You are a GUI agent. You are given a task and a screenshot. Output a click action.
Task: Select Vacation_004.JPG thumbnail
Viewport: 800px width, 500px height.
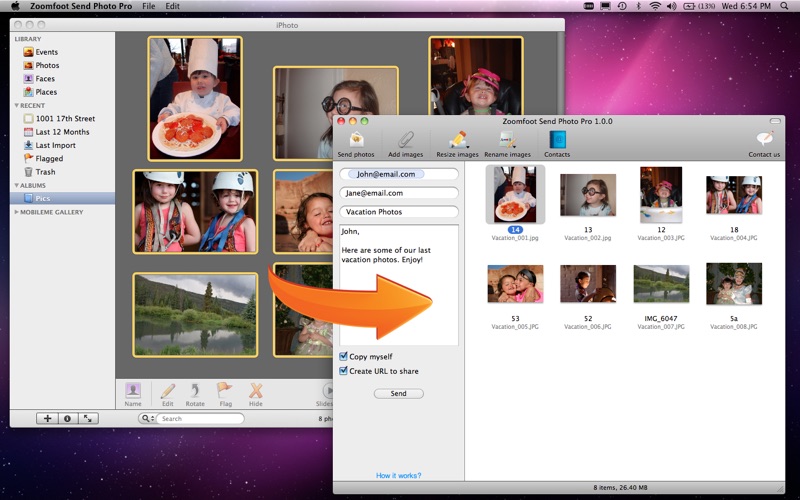point(734,195)
